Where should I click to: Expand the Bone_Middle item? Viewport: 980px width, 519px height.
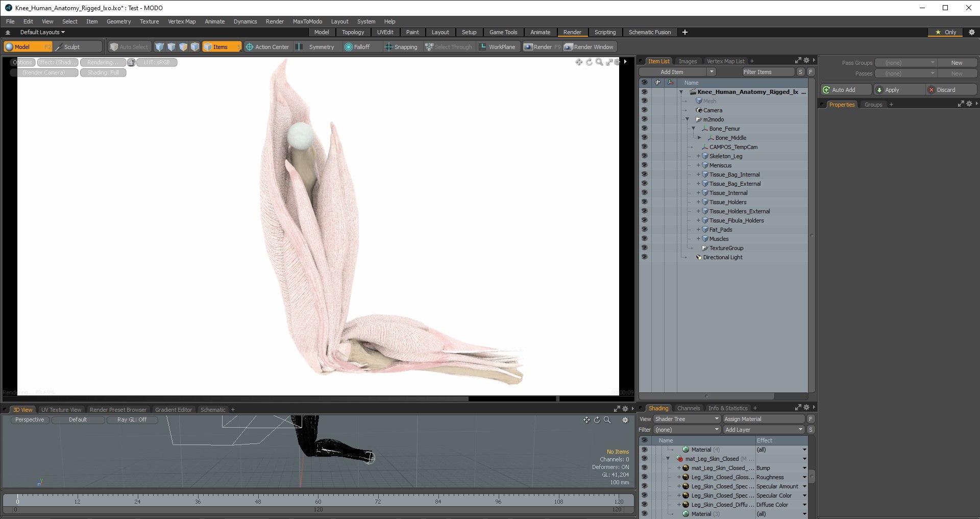pyautogui.click(x=699, y=138)
